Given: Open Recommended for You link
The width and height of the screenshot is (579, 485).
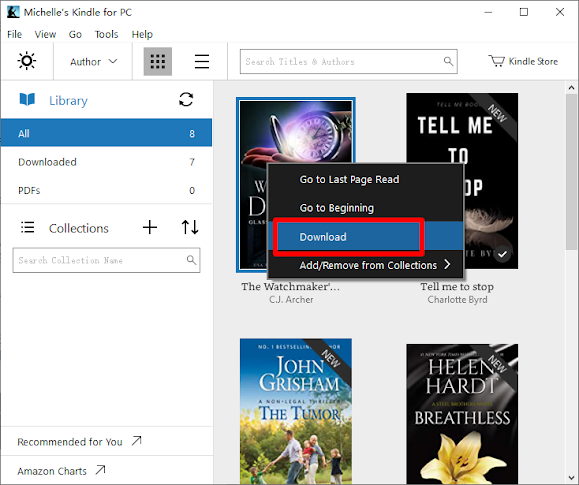Looking at the screenshot, I should 79,442.
